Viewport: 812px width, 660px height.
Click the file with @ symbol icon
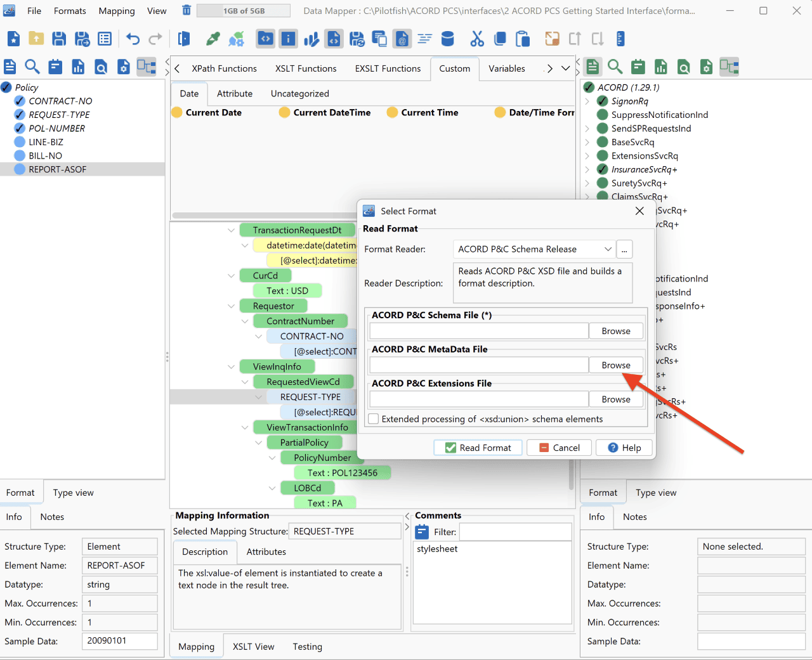(402, 39)
